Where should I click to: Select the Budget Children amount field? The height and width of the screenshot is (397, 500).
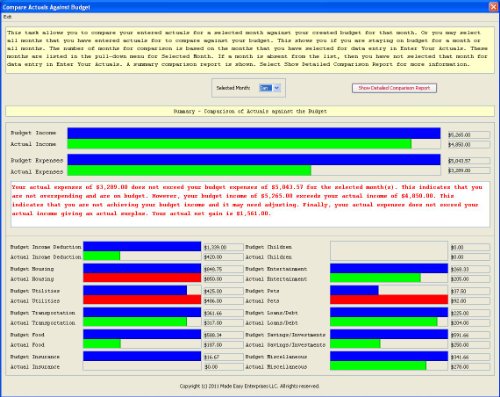coord(470,247)
